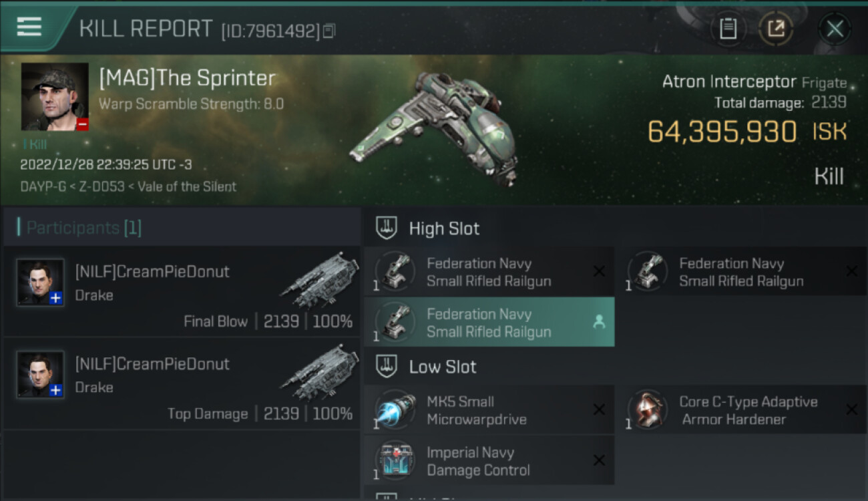This screenshot has height=501, width=868.
Task: Click the Atron Interceptor ship image
Action: click(434, 127)
